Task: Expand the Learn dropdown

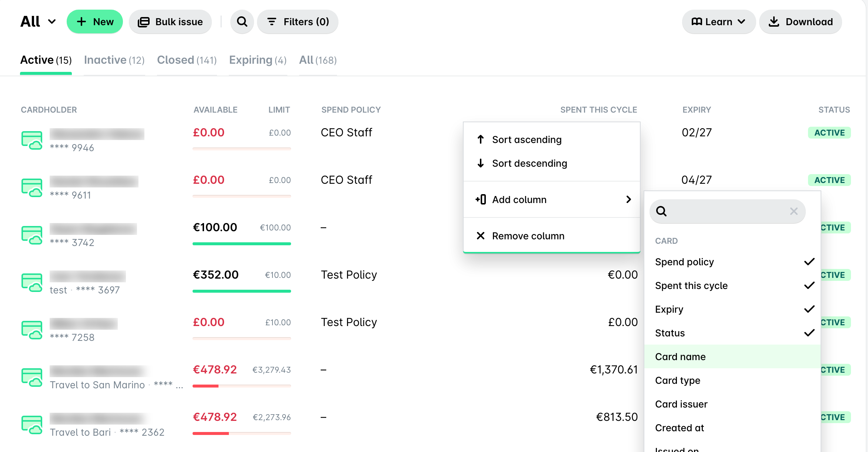Action: pyautogui.click(x=719, y=22)
